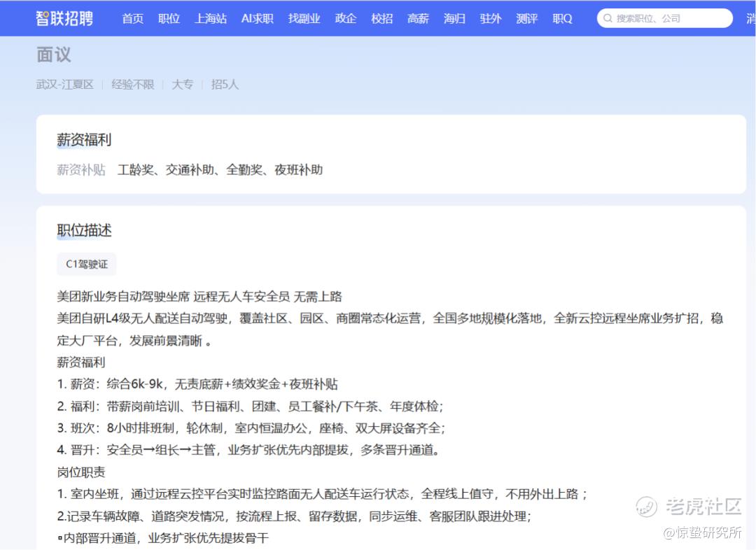Open the 高薪 jobs section
Screen dimensions: 756x550
[418, 18]
